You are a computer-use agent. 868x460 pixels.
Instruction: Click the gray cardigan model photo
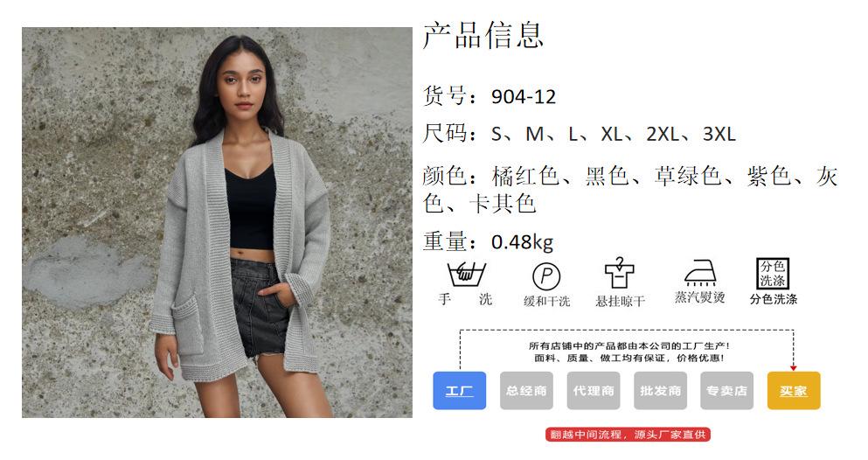pos(217,222)
